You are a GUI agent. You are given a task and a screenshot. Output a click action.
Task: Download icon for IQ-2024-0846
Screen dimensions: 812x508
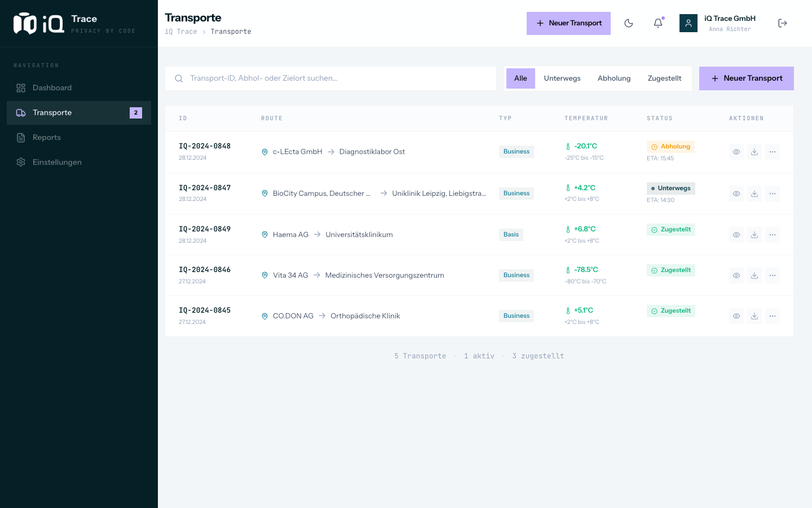tap(754, 275)
